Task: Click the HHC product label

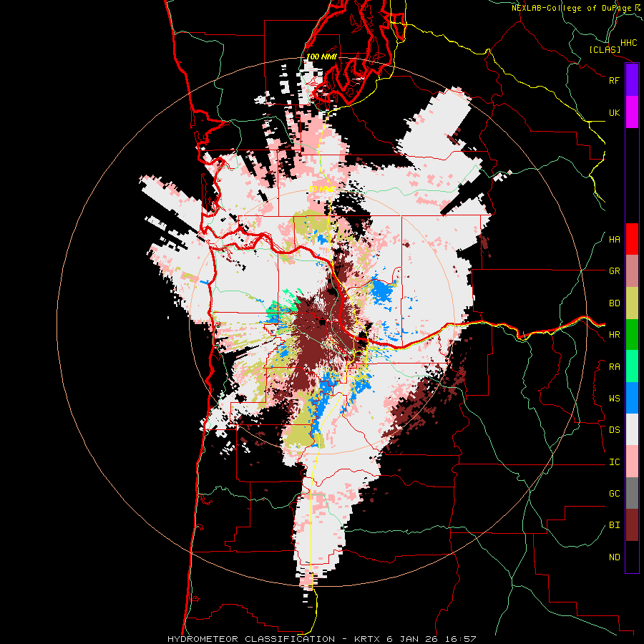Action: click(x=629, y=43)
